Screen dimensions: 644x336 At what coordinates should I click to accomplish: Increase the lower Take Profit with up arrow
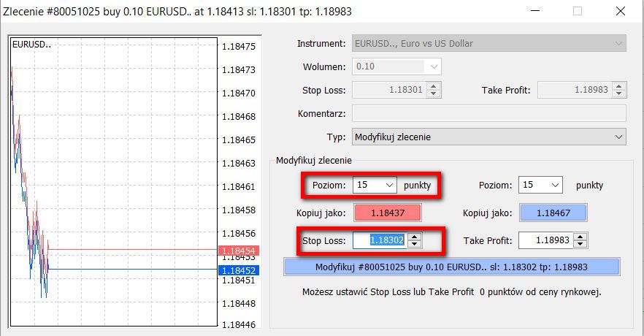[580, 237]
